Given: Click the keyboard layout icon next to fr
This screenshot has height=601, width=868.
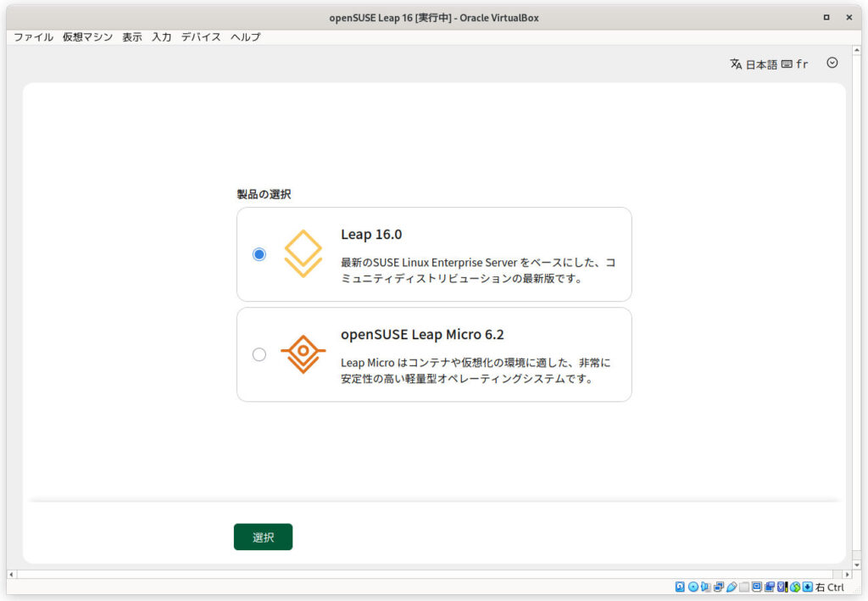Looking at the screenshot, I should click(x=787, y=64).
